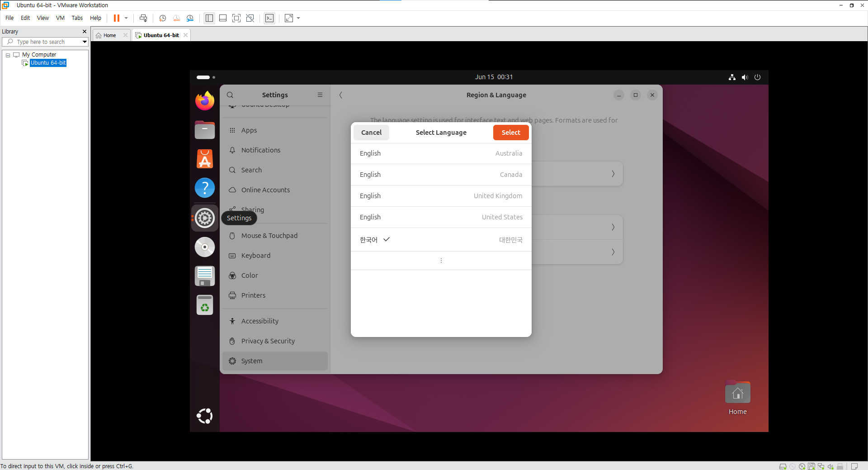
Task: Collapse the My Computer tree node
Action: tap(8, 55)
